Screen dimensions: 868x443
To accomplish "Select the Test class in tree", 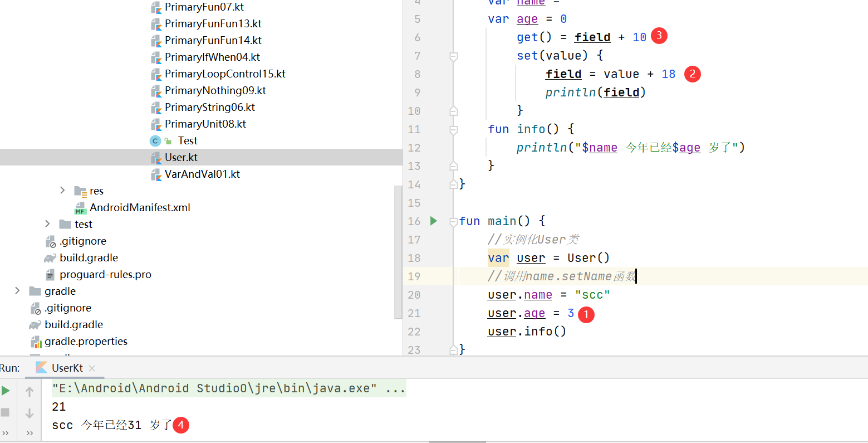I will [x=188, y=141].
